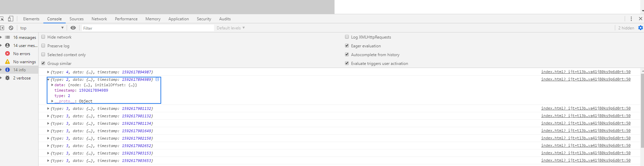Enable the Hide network checkbox
The image size is (644, 166).
[x=43, y=37]
